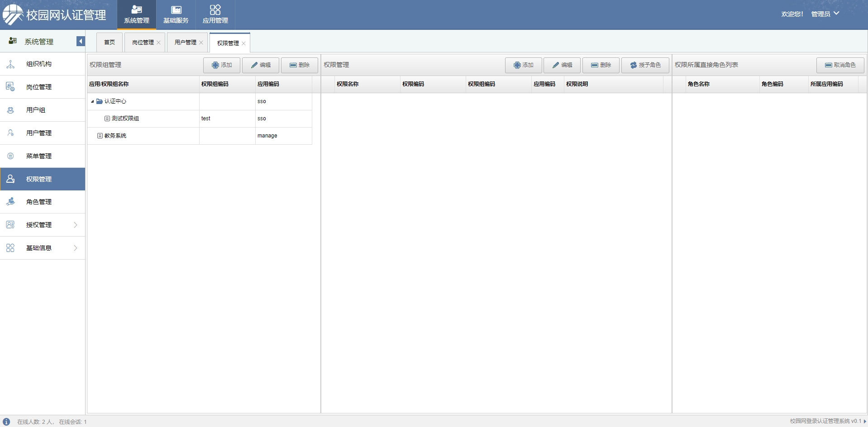This screenshot has width=868, height=427.
Task: Click the 岗位管理 sidebar icon
Action: [10, 87]
